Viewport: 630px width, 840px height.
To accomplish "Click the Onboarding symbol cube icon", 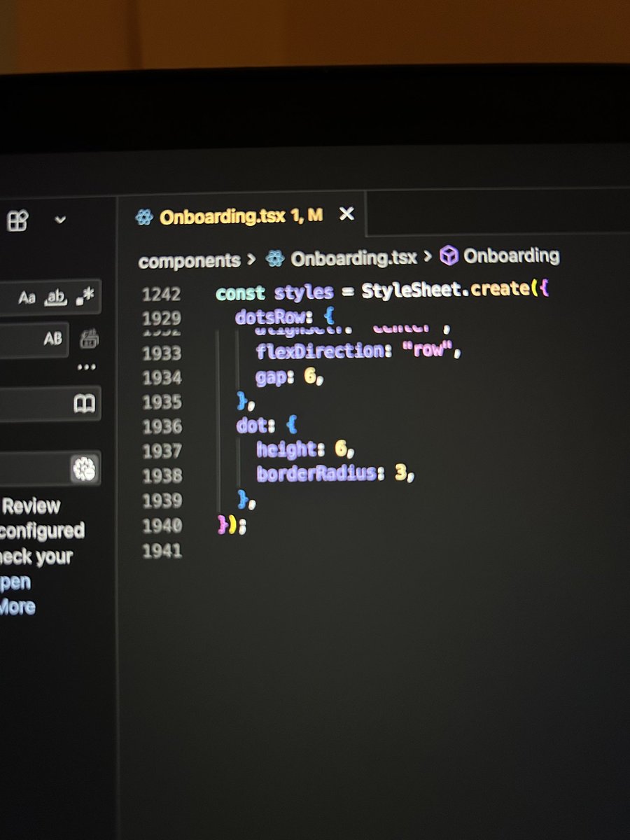I will pos(449,256).
